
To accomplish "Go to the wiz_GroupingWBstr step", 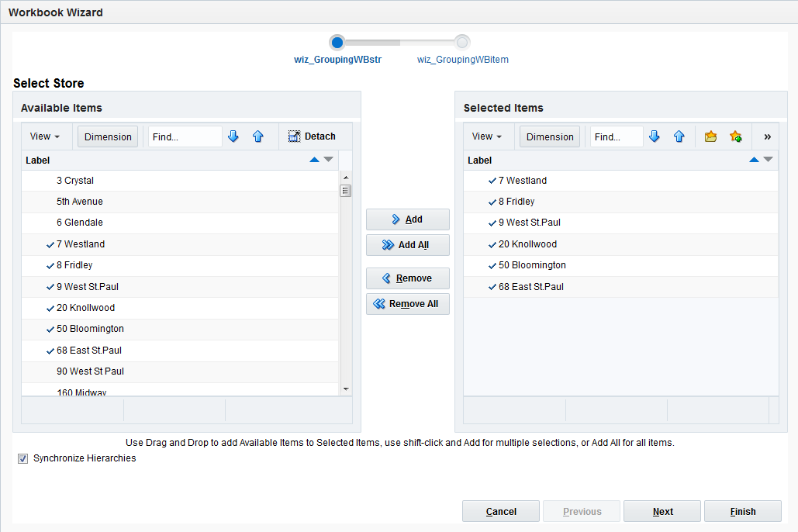I will coord(337,60).
